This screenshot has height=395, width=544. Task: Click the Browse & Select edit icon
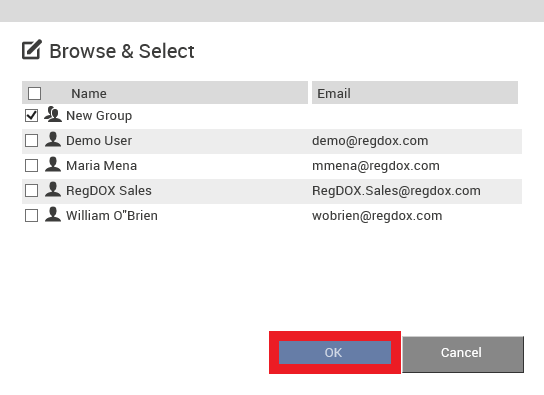pyautogui.click(x=32, y=50)
